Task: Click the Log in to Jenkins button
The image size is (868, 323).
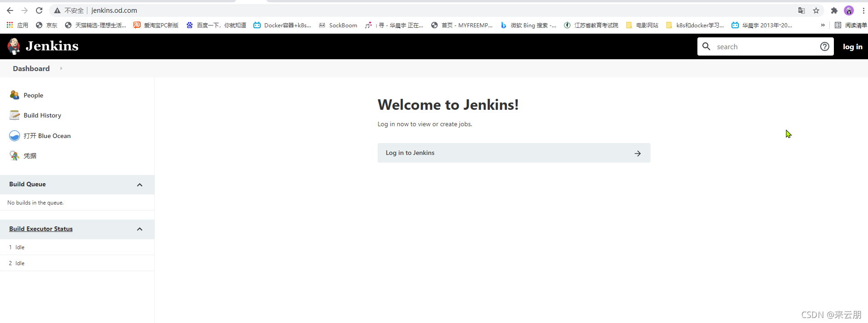Action: (x=514, y=153)
